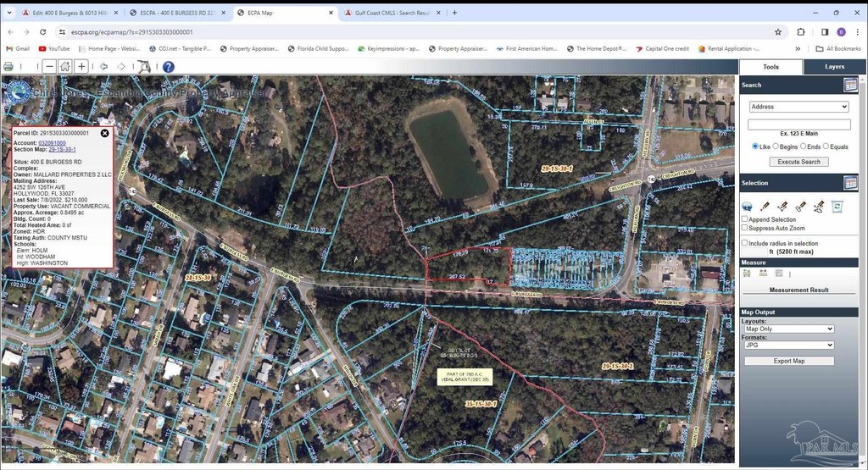Image resolution: width=868 pixels, height=470 pixels.
Task: Enable Append Selection checkbox
Action: [744, 219]
